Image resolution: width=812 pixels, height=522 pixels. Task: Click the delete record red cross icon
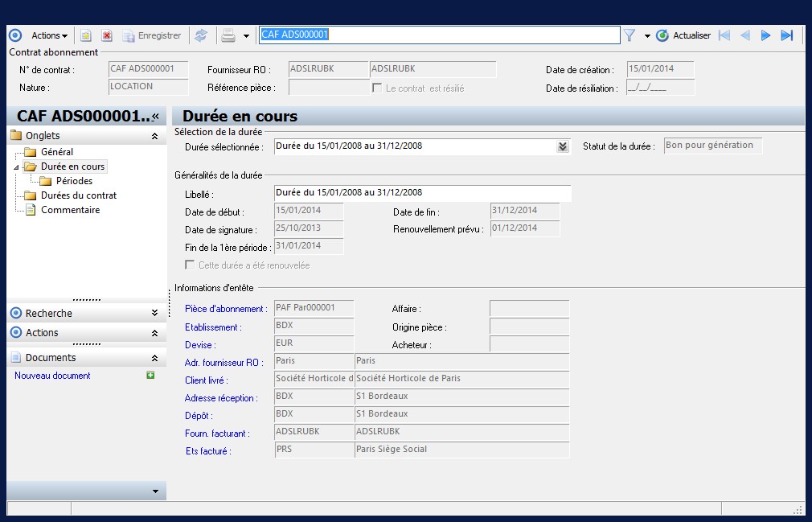click(107, 35)
